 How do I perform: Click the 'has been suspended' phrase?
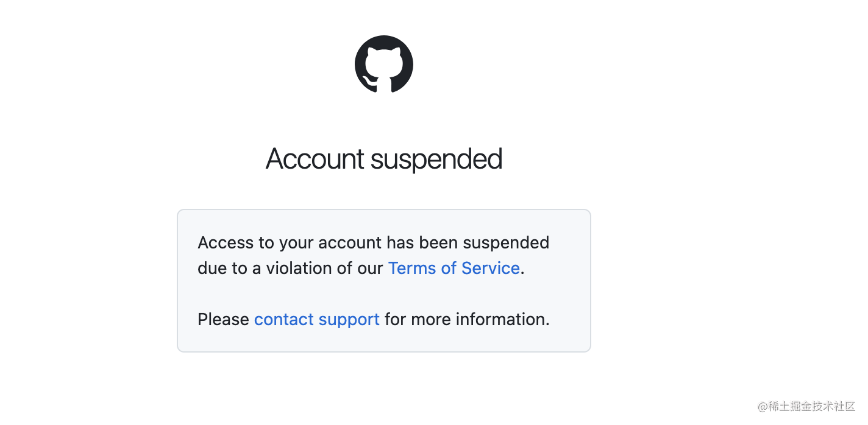pos(468,243)
